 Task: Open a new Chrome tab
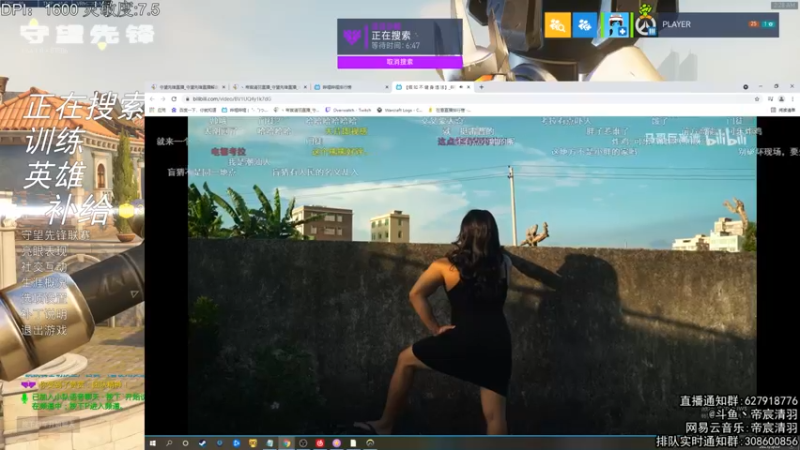tap(481, 87)
